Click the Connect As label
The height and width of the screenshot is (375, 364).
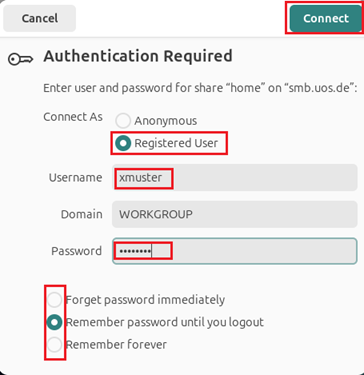(73, 117)
